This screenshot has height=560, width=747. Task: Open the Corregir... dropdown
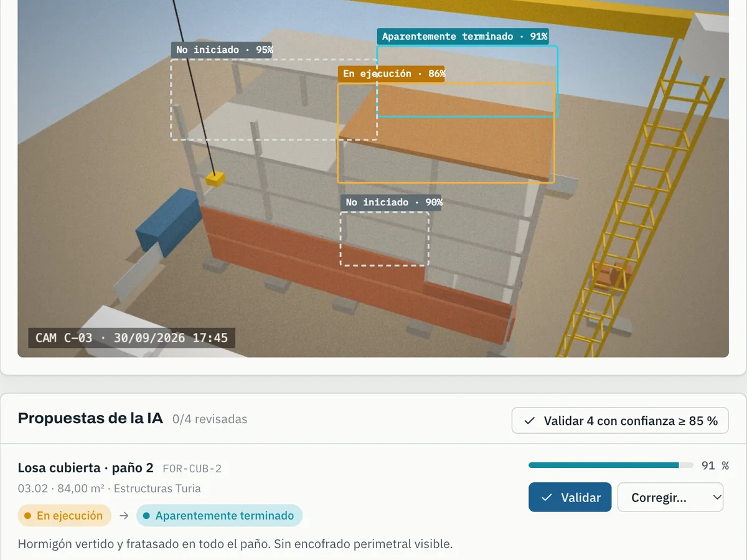tap(670, 497)
